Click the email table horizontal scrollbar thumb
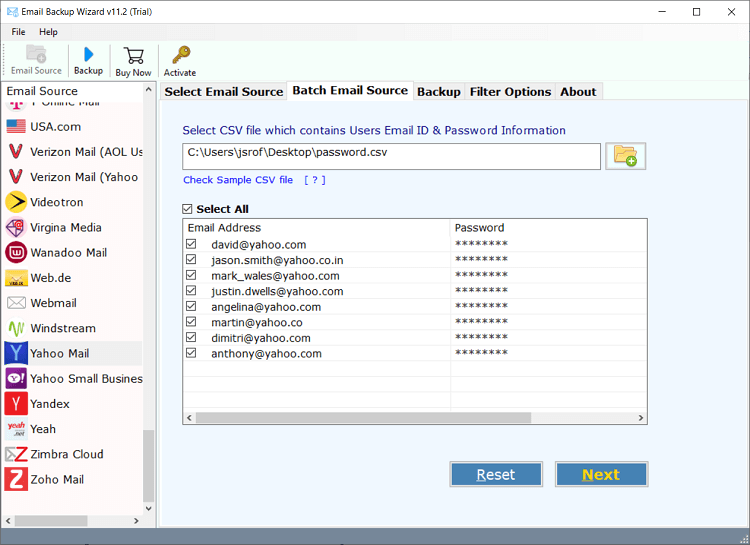750x545 pixels. click(364, 418)
